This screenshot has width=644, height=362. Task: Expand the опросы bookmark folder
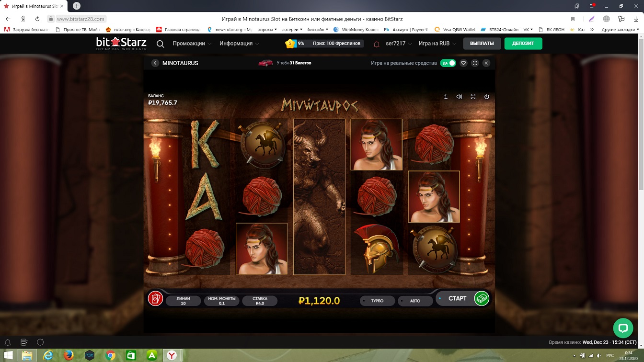(267, 30)
